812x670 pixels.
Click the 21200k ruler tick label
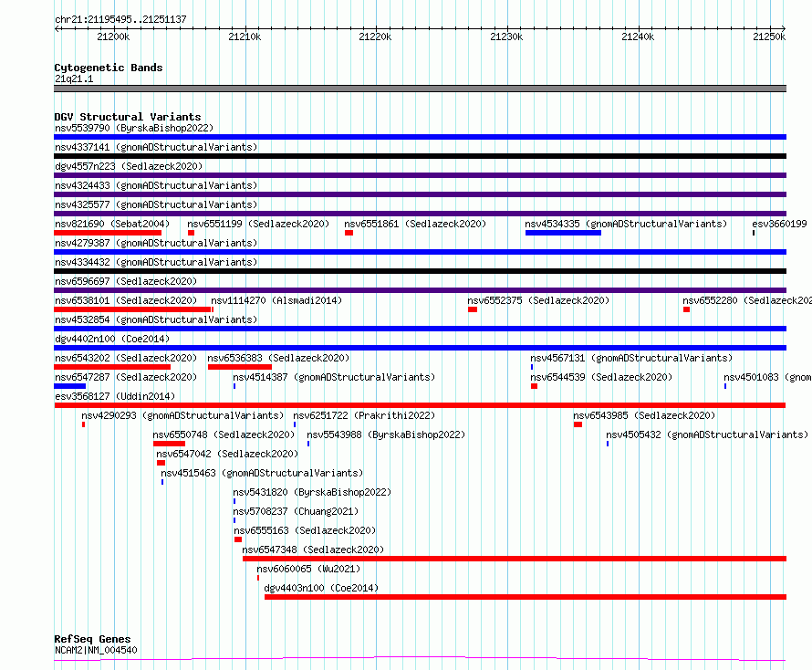[x=113, y=37]
